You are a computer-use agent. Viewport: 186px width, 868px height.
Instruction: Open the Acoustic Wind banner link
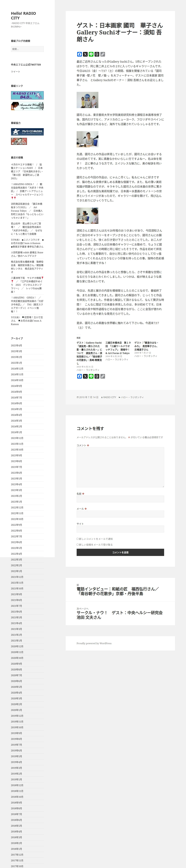pyautogui.click(x=27, y=106)
